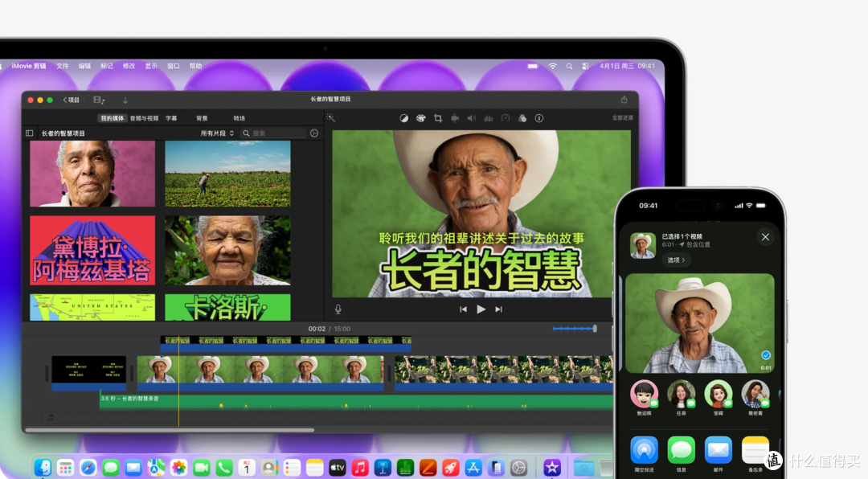Open the color balance tool
Viewport: 868px width, 479px height.
(404, 118)
